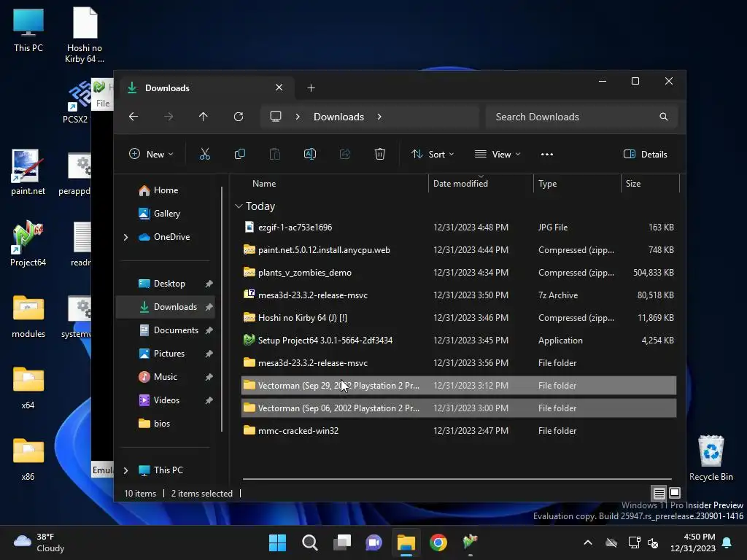This screenshot has height=560, width=747.
Task: Select the This PC desktop icon
Action: point(28,29)
